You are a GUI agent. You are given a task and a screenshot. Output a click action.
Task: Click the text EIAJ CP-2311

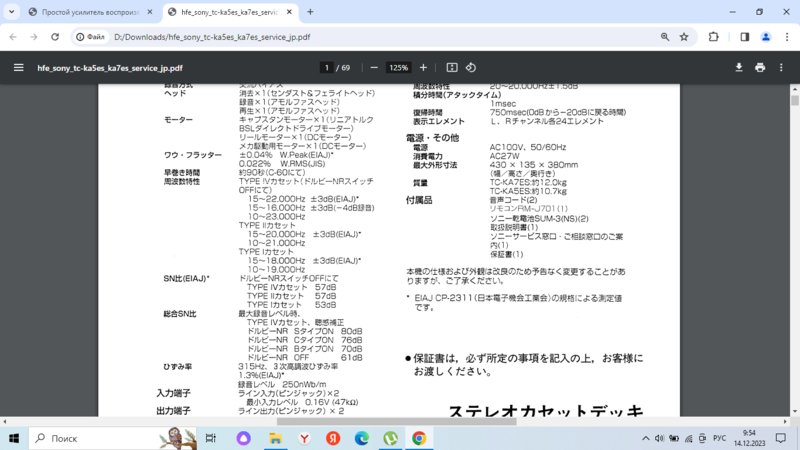[x=443, y=298]
